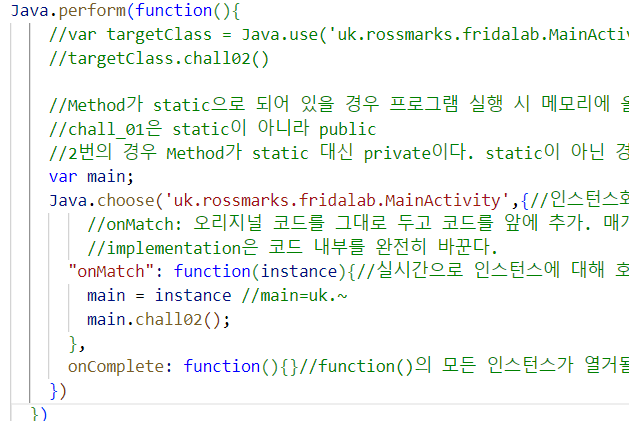Viewport: 629px width, 421px height.
Task: Click the 'main = instance' assignment line
Action: coord(217,295)
